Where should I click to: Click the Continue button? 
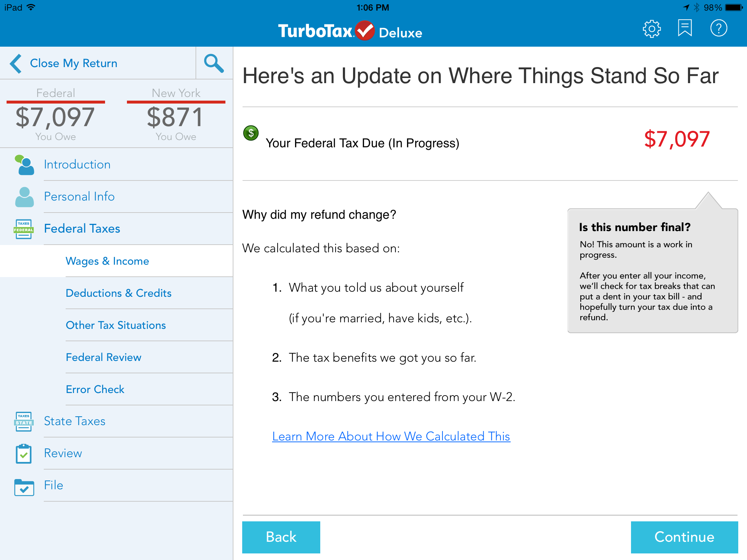pyautogui.click(x=684, y=536)
